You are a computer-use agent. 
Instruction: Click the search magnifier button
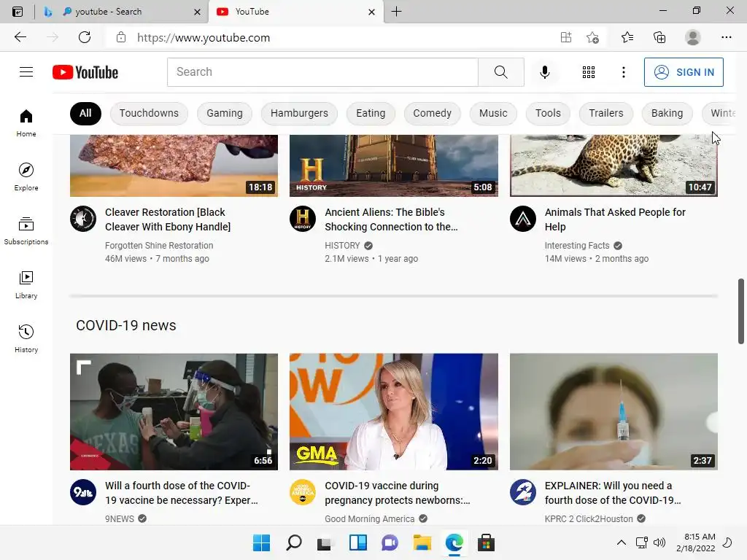click(500, 72)
